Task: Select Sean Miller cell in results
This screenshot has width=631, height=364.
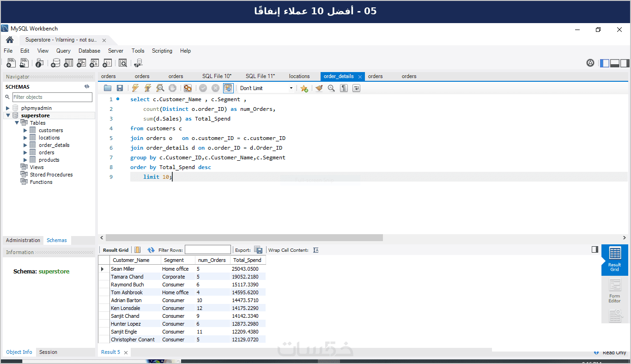Action: pyautogui.click(x=135, y=269)
